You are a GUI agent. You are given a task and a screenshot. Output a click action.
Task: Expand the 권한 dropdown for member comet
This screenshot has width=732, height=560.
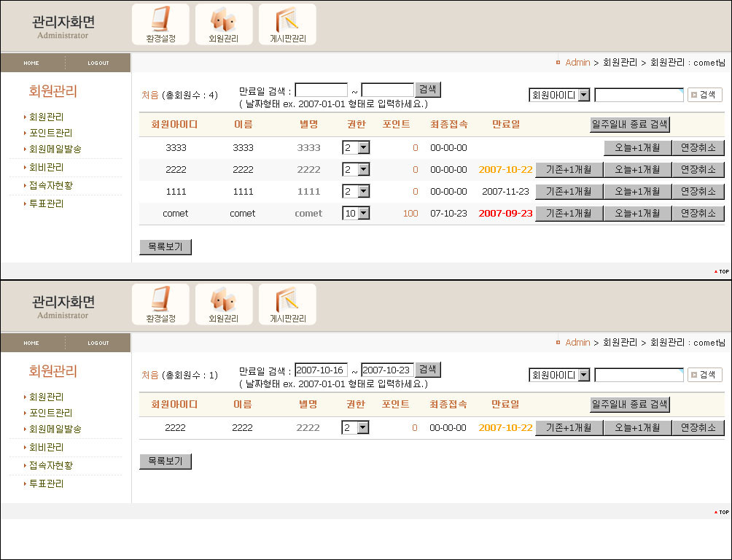[356, 214]
